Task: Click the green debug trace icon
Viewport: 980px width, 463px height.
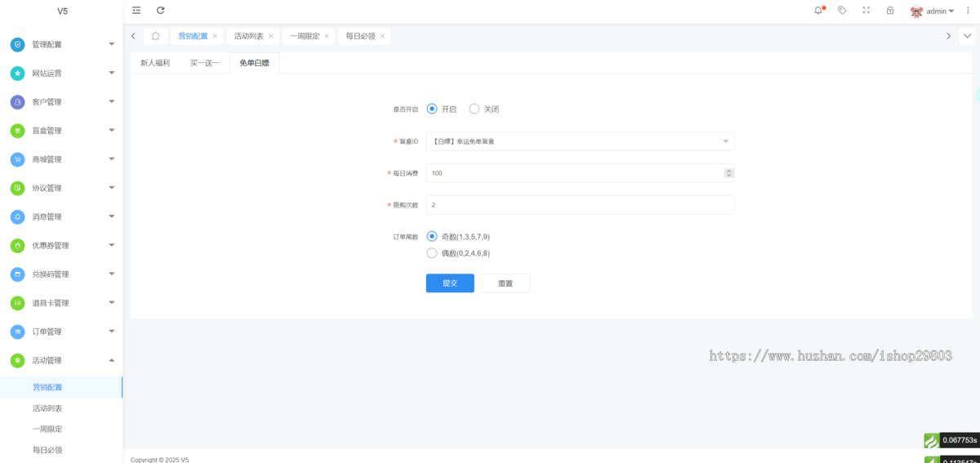Action: pos(931,440)
